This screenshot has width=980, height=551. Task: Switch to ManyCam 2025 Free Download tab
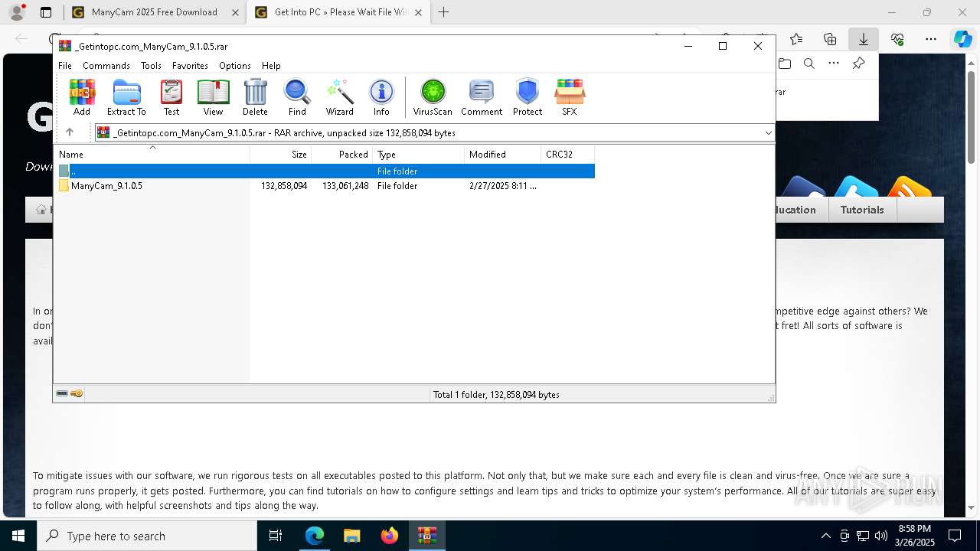(155, 12)
